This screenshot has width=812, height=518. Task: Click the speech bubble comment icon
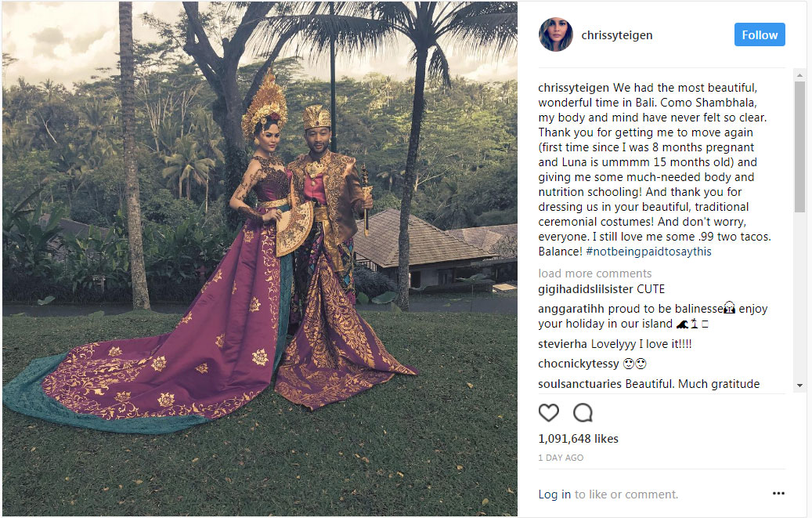[583, 413]
